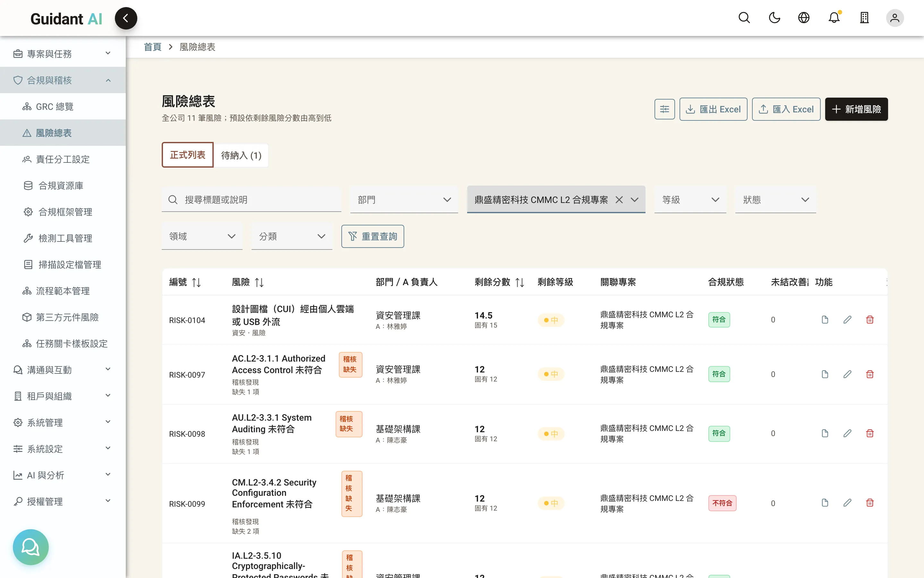Viewport: 924px width, 578px height.
Task: View document for RISK-0104
Action: pyautogui.click(x=825, y=320)
